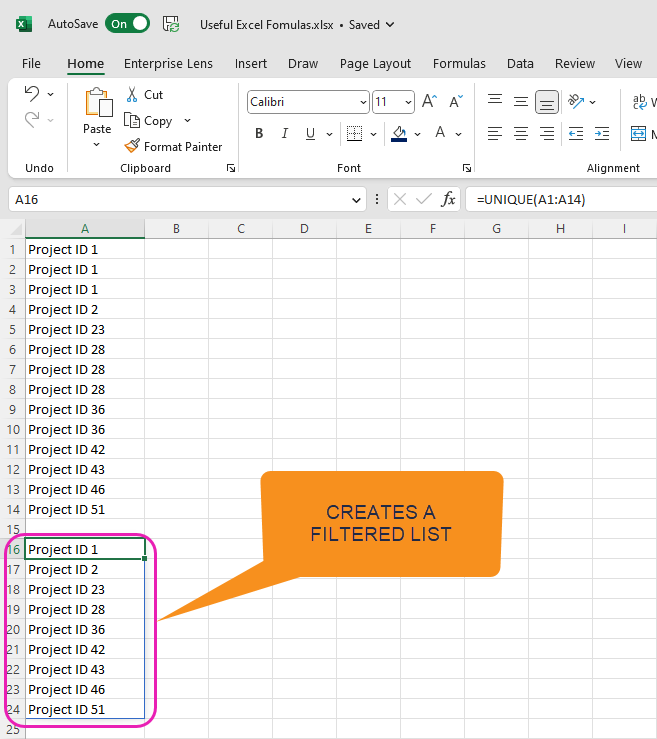The width and height of the screenshot is (657, 739).
Task: Open the Formulas ribbon tab
Action: (x=459, y=63)
